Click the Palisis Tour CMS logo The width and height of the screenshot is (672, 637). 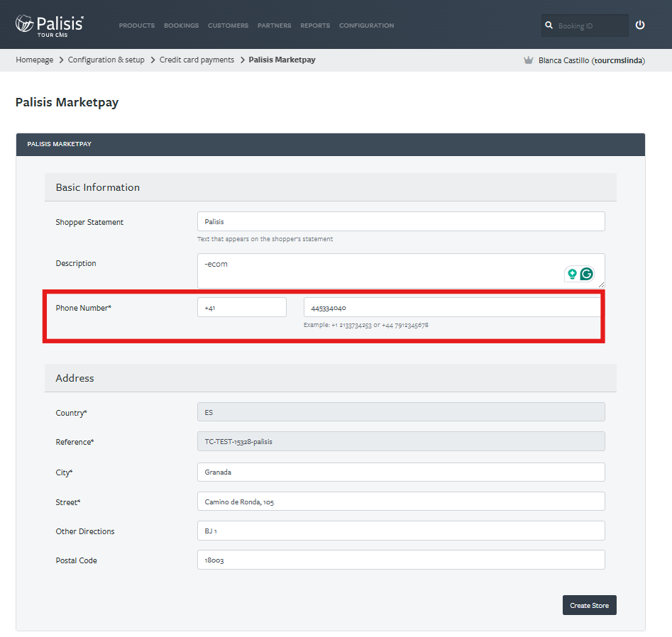click(x=50, y=26)
